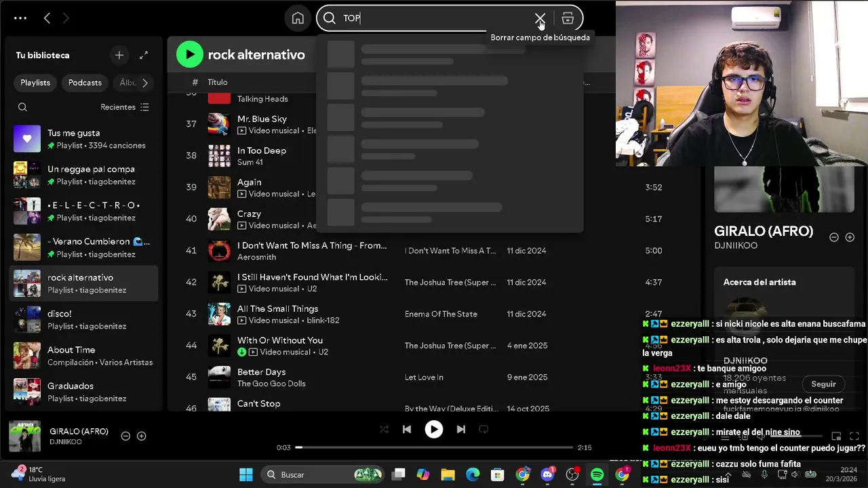The width and height of the screenshot is (868, 488).
Task: Filter library by Podcasts
Action: 85,83
